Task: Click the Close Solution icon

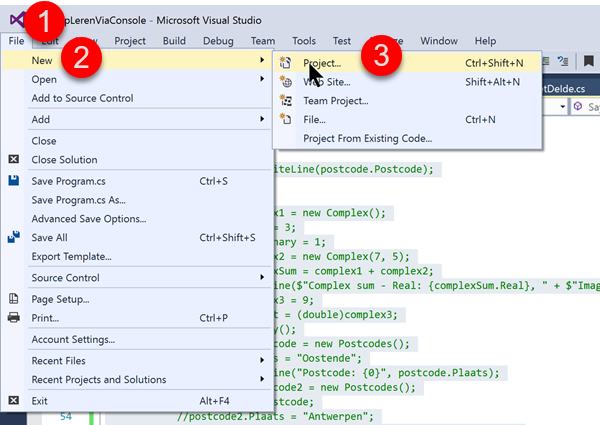Action: click(14, 159)
